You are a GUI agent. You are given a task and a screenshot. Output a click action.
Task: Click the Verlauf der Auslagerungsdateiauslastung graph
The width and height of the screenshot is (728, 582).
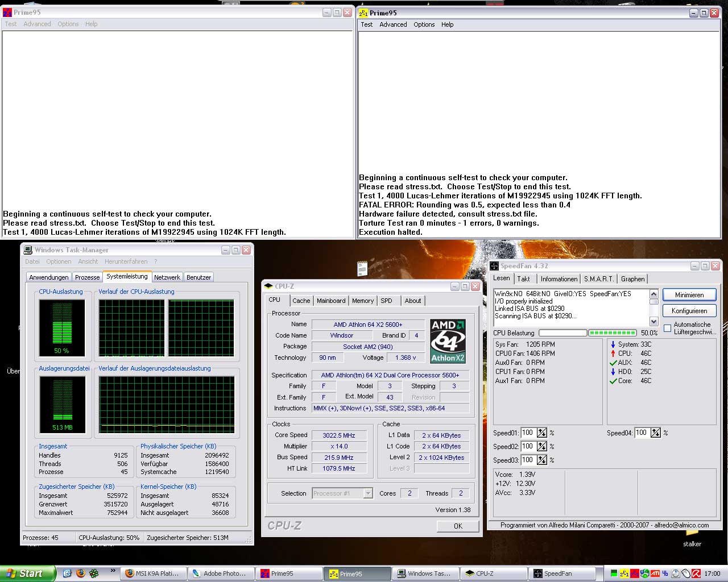tap(166, 405)
